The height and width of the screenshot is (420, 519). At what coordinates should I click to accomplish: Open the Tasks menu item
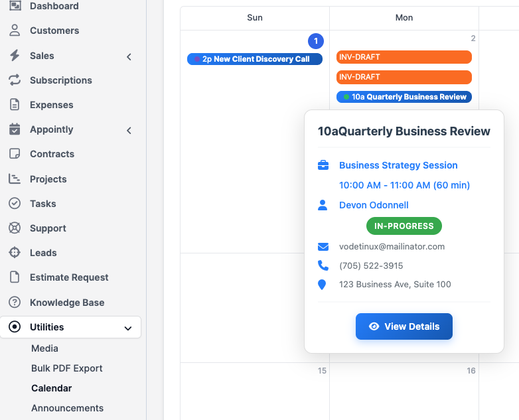[x=42, y=204]
